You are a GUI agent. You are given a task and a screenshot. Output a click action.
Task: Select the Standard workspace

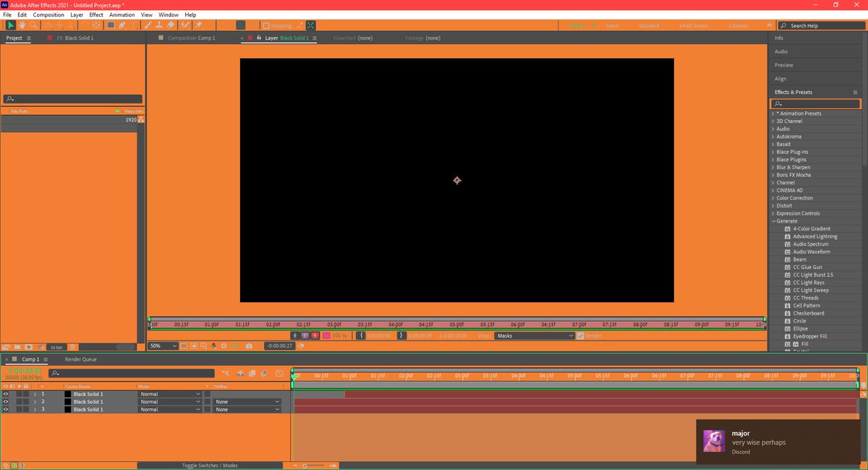pos(649,26)
